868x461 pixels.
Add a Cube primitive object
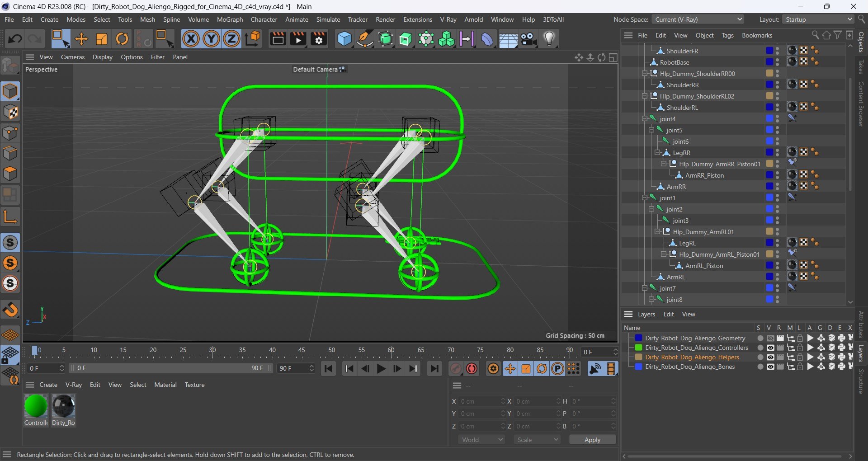344,39
